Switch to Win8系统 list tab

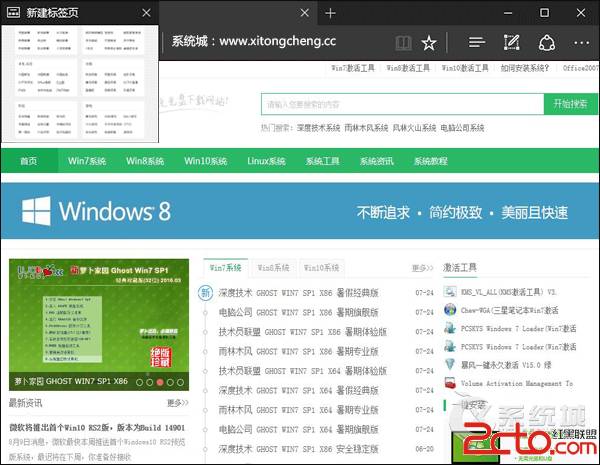[x=273, y=268]
